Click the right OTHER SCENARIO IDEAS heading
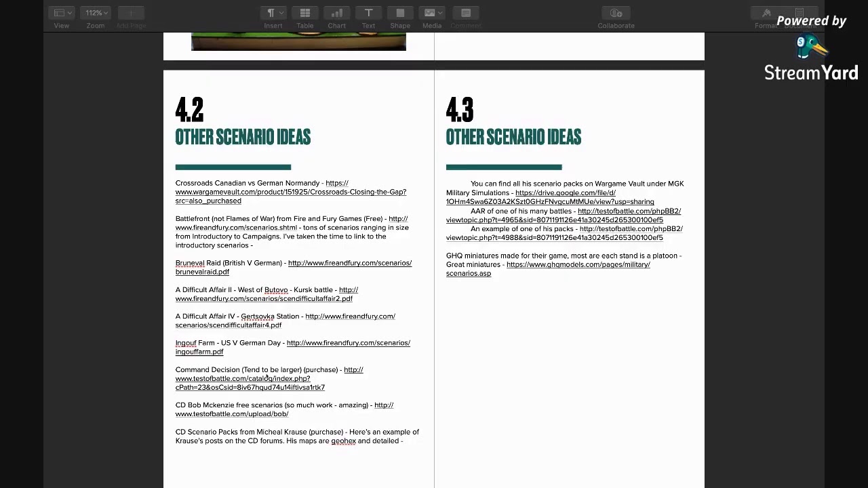The image size is (868, 488). [513, 137]
